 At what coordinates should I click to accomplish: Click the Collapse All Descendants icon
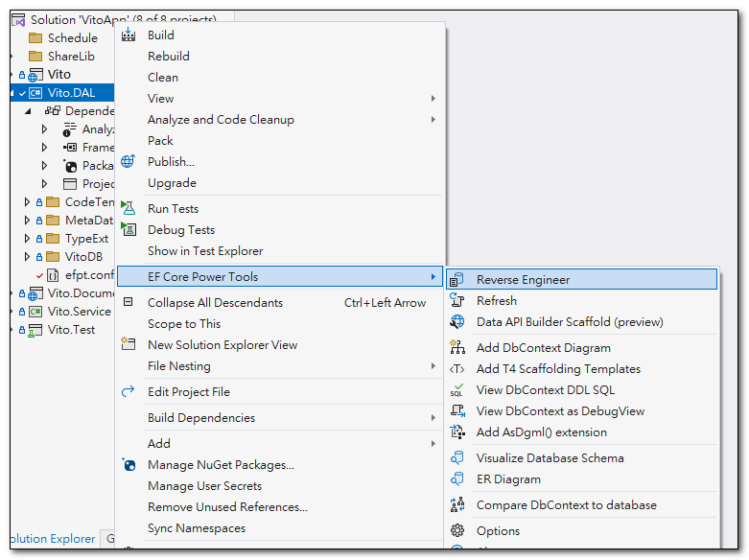pos(128,301)
